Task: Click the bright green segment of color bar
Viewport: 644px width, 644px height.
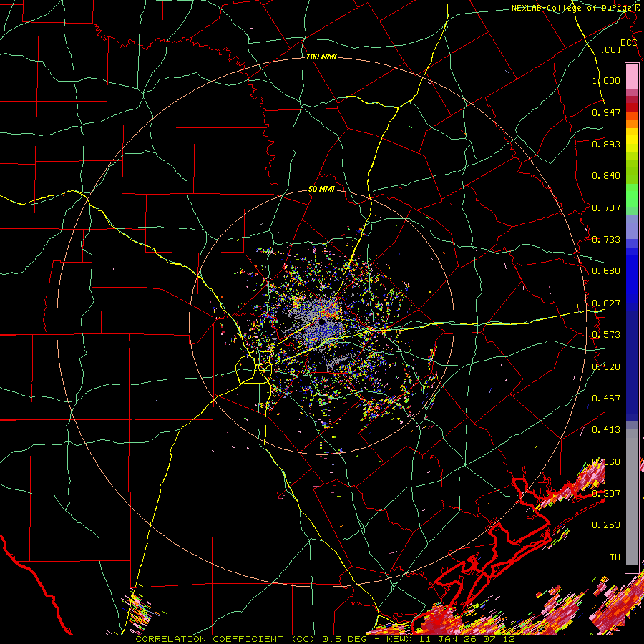Action: point(632,195)
